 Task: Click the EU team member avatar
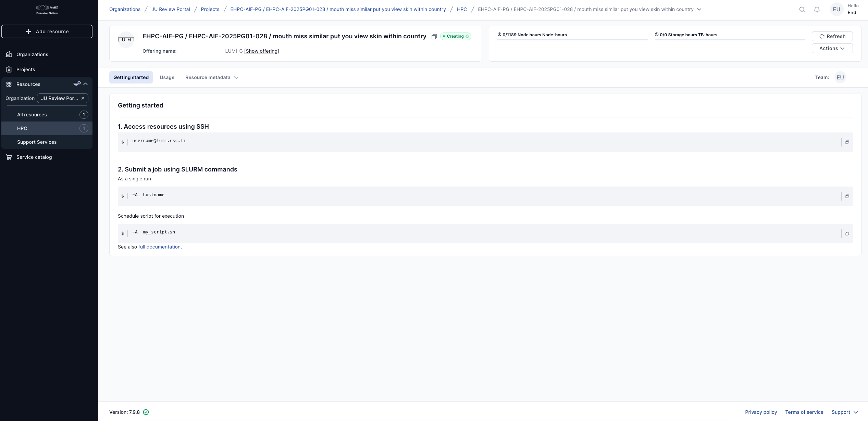(x=840, y=77)
